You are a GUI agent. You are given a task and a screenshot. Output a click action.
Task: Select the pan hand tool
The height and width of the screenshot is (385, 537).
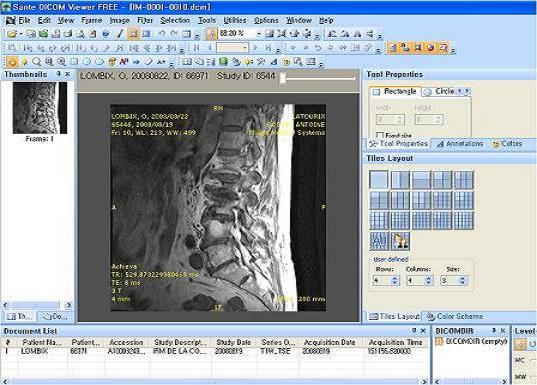12,62
